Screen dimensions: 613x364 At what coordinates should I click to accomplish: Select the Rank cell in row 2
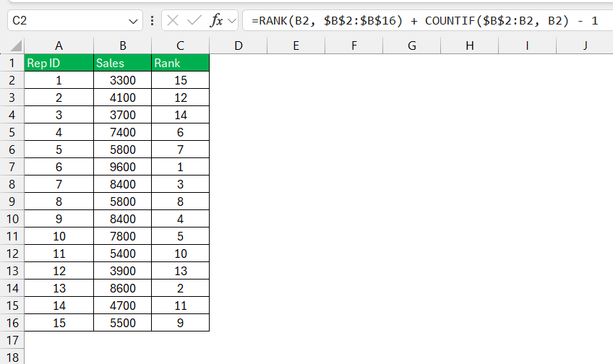coord(180,80)
